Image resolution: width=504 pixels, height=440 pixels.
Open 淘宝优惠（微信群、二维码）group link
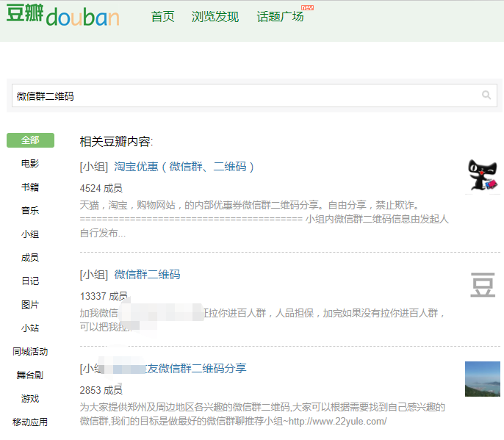tap(184, 167)
